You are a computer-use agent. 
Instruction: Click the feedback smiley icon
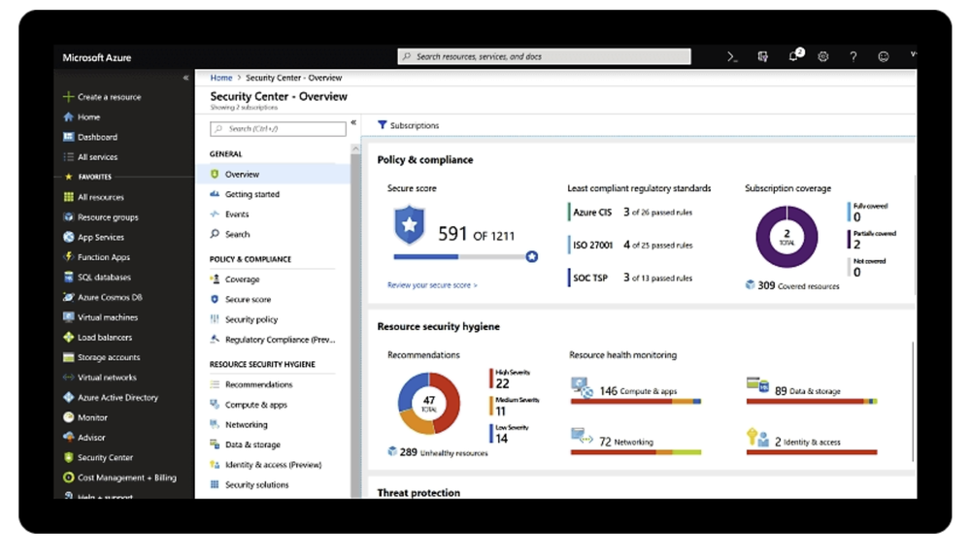(x=882, y=56)
